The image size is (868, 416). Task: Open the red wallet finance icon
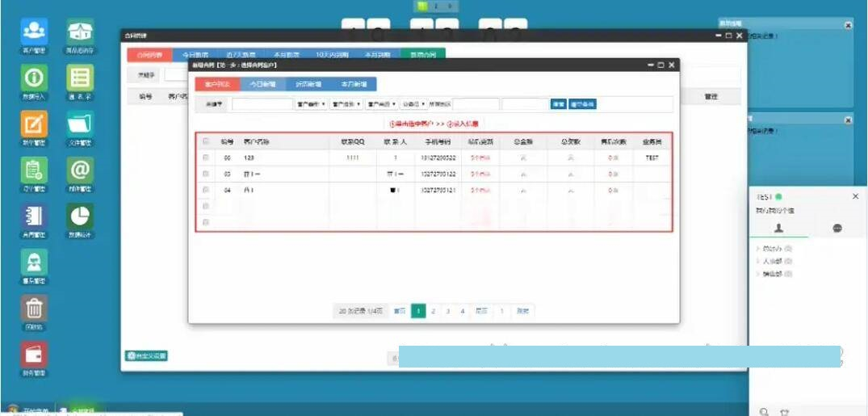click(34, 355)
